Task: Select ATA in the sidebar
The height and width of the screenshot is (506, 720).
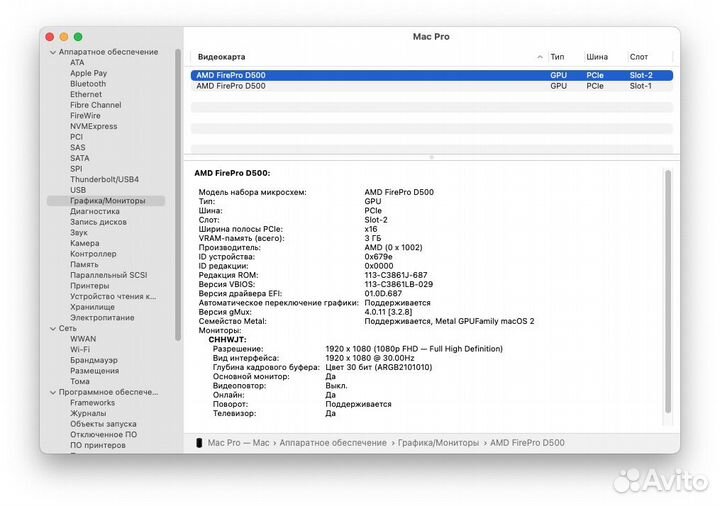Action: (77, 62)
